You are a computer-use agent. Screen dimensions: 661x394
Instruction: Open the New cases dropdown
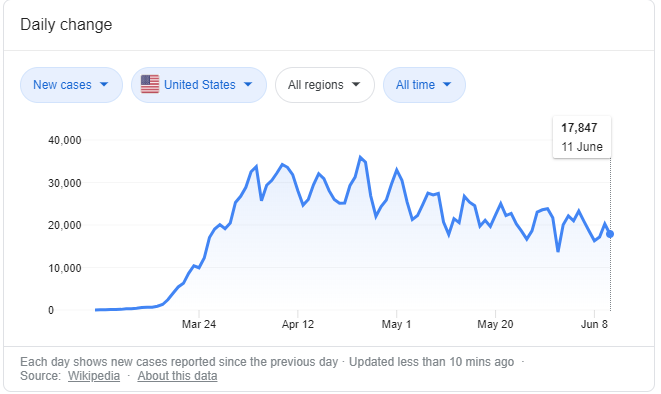(x=71, y=85)
